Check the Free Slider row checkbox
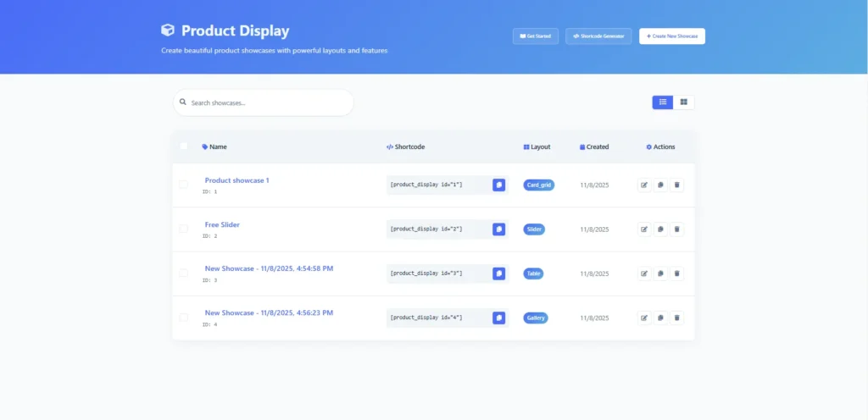 [184, 229]
